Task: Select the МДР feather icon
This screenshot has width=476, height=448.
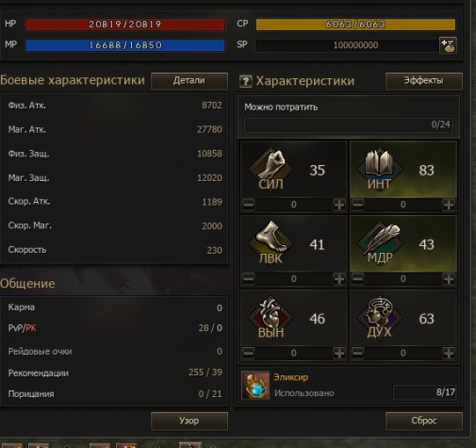Action: tap(380, 242)
